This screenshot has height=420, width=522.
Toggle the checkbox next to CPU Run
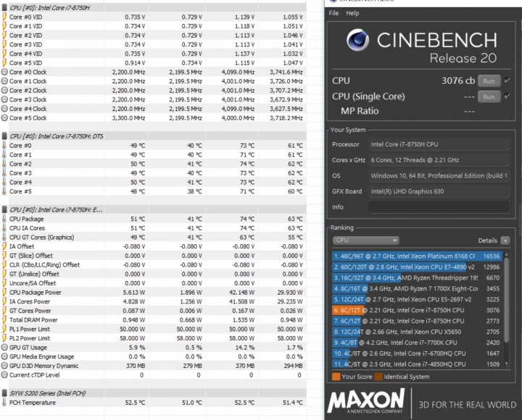(x=507, y=80)
